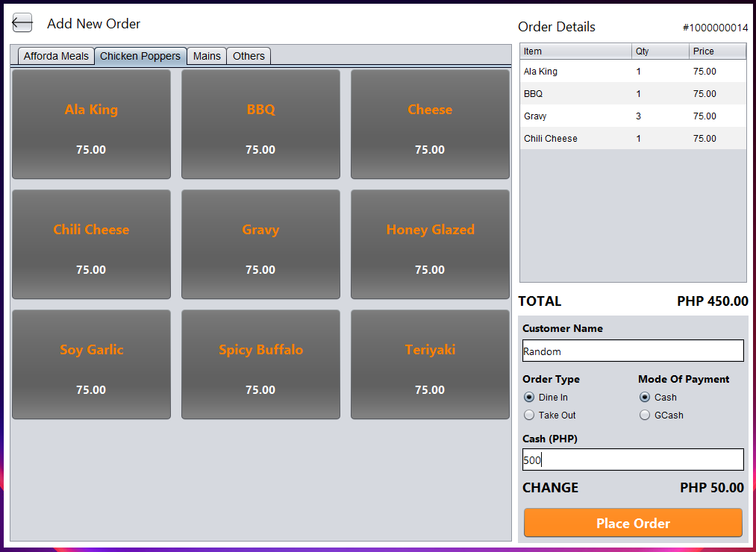Focus the Cash (PHP) input field

click(x=633, y=460)
